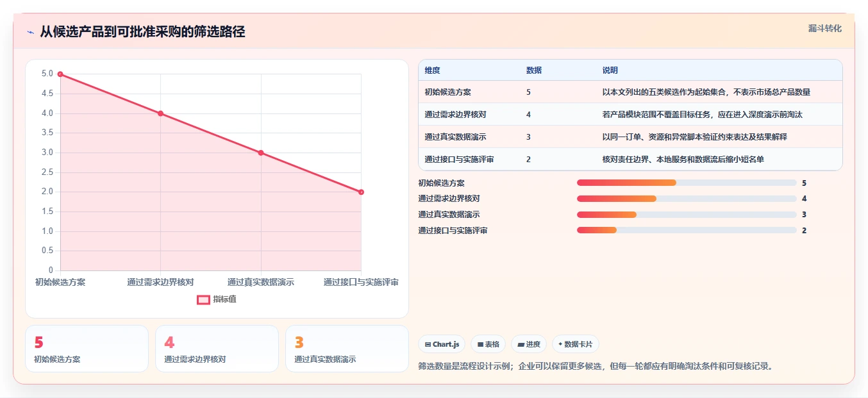Click the description starting 以本文列出的五类候选
Screen dimensions: 868x398
(706, 92)
